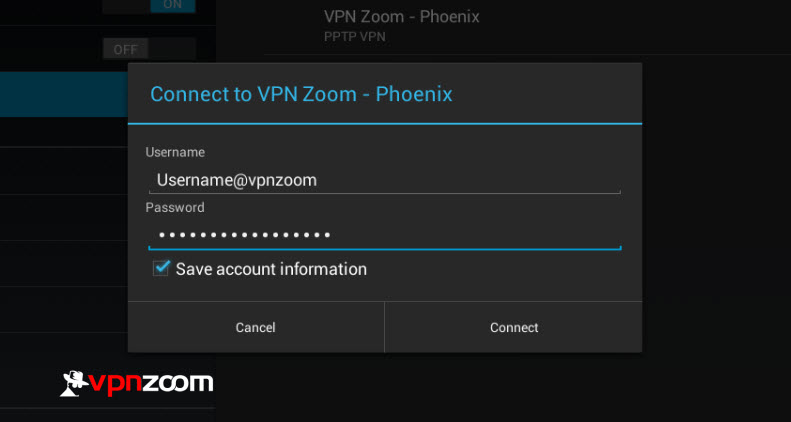The width and height of the screenshot is (791, 422).
Task: Uncheck the Save account information checkbox
Action: [x=161, y=268]
